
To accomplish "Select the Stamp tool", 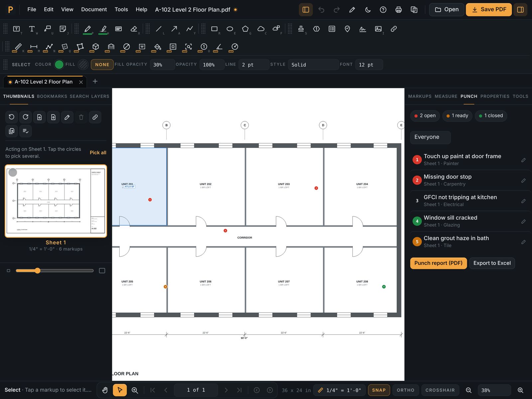I will [301, 29].
